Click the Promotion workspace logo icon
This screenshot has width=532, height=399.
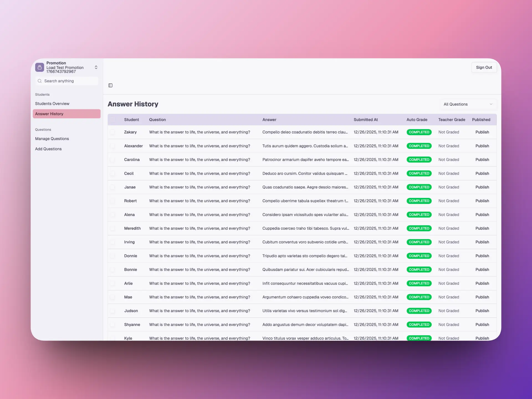coord(40,67)
